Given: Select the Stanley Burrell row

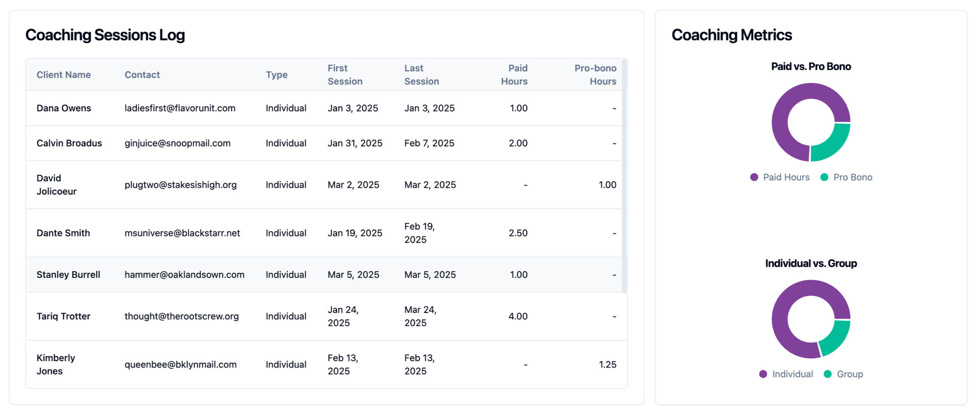Looking at the screenshot, I should click(x=68, y=275).
